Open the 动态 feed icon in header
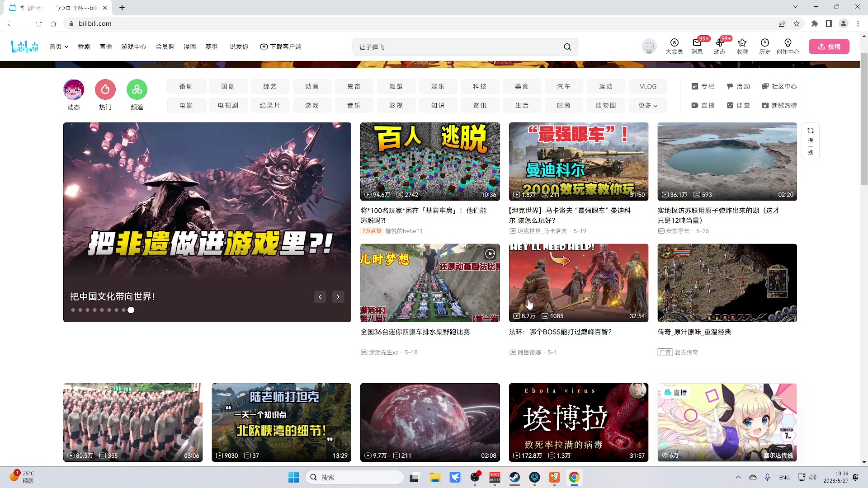 (720, 46)
